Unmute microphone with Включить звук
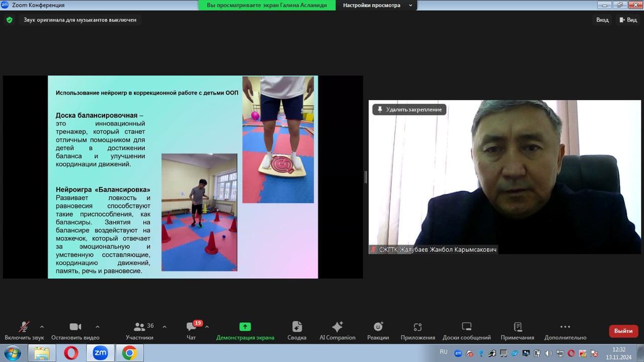 tap(24, 331)
